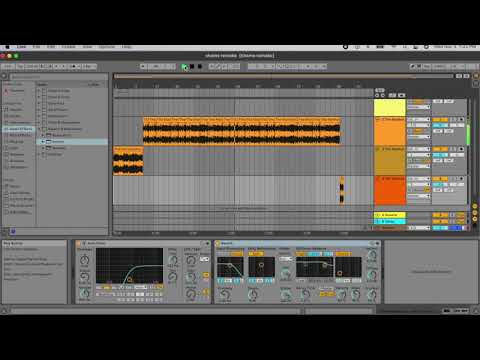480x360 pixels.
Task: Select the long orange audio clip
Action: [x=242, y=131]
